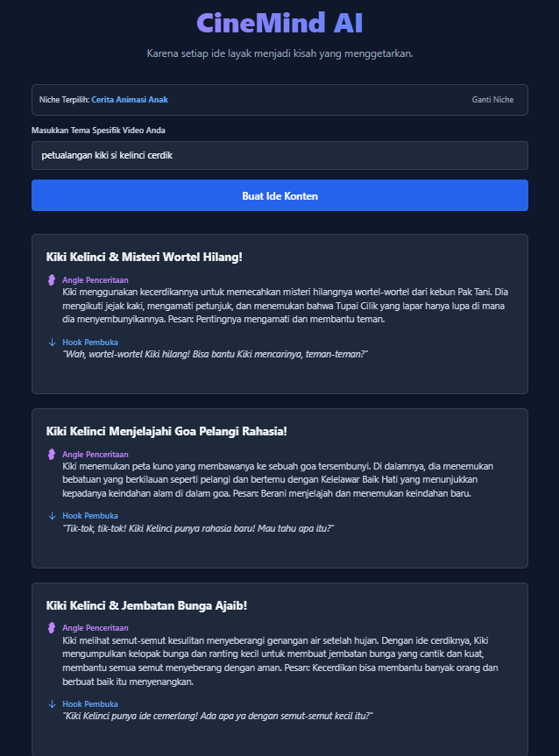Click the Hook Pembuka arrow icon in the Wortel Hilang card
This screenshot has width=559, height=756.
[52, 342]
